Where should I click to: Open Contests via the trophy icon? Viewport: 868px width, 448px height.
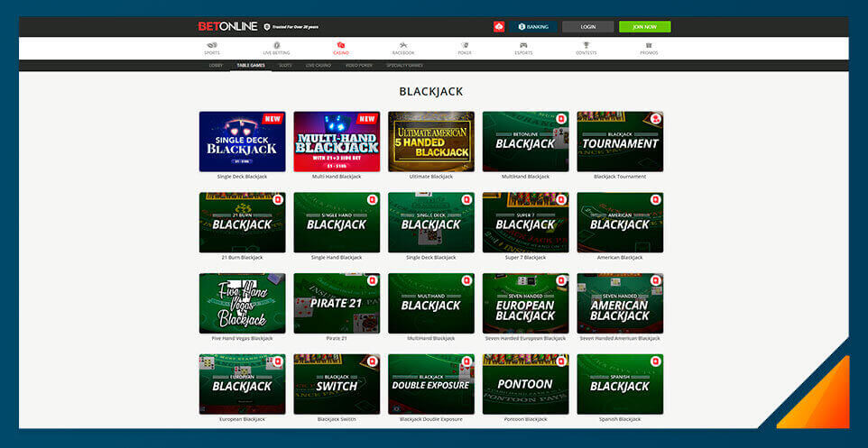point(586,45)
